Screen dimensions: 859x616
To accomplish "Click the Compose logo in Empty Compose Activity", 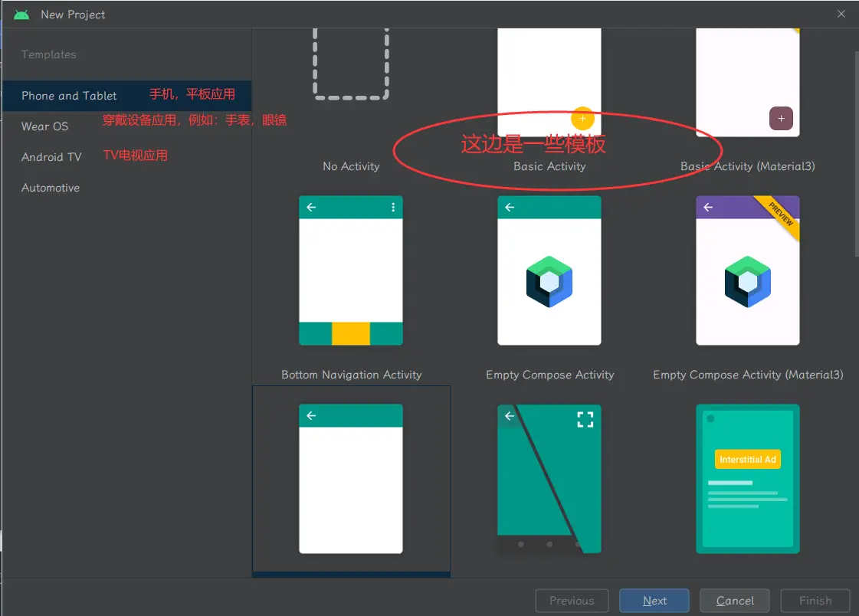I will point(549,282).
